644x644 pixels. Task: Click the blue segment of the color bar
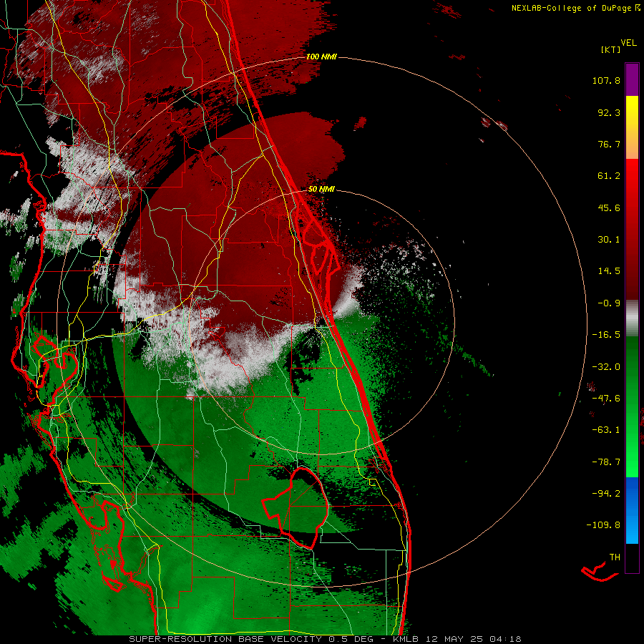[x=632, y=510]
